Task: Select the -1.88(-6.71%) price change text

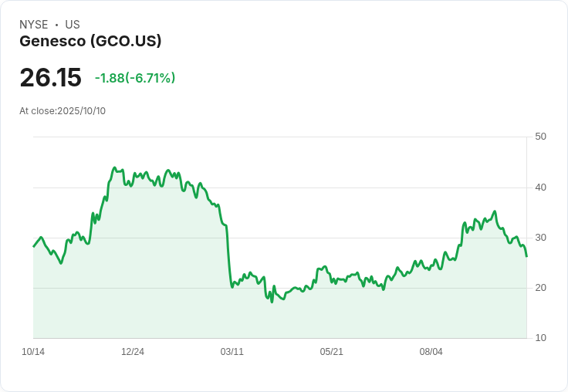Action: point(135,78)
